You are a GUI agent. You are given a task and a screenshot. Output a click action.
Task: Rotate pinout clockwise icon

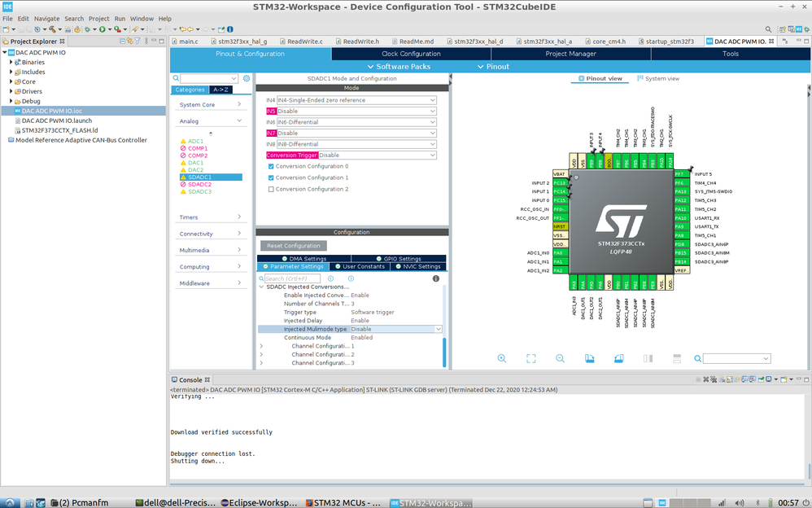click(x=589, y=358)
